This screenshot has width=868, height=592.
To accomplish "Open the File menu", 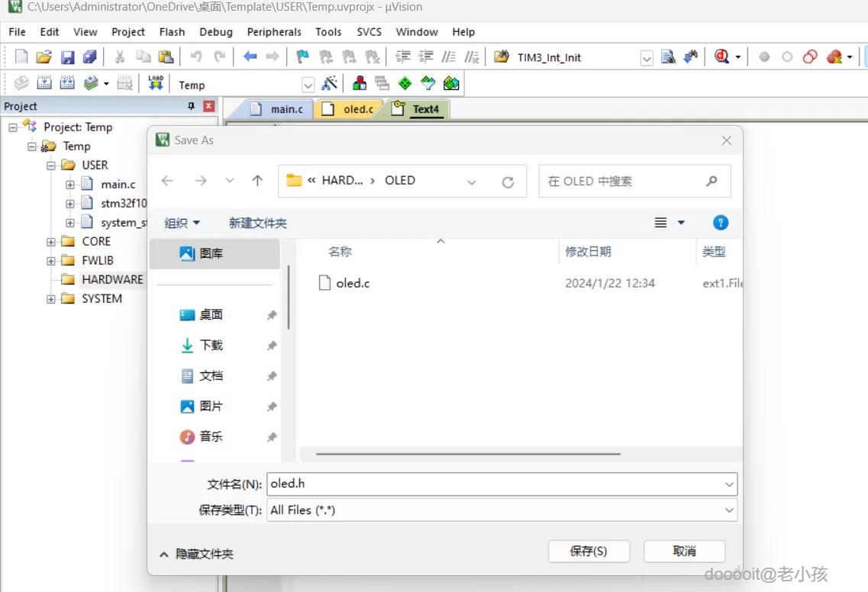I will tap(17, 32).
